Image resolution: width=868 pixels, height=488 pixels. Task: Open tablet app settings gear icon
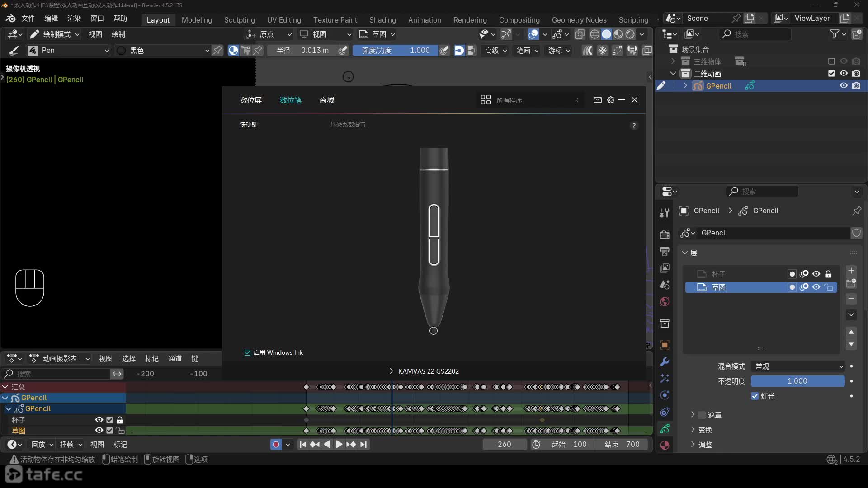(x=611, y=100)
